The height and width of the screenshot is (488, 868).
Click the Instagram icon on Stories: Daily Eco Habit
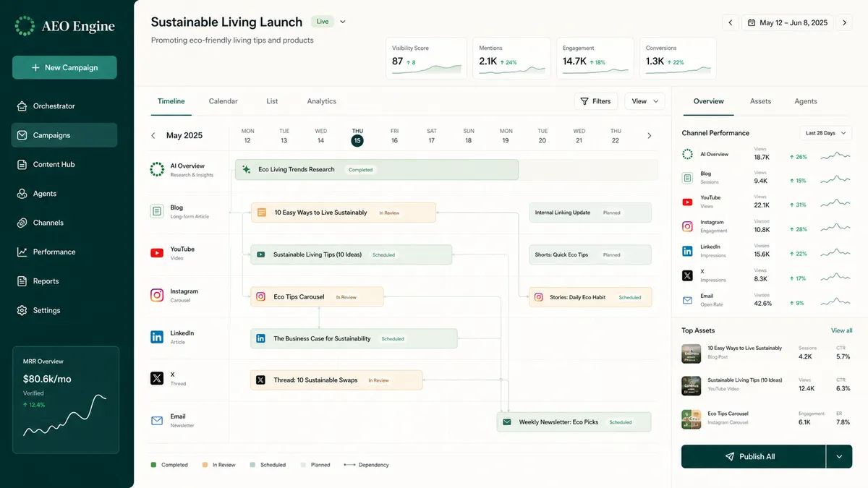538,297
